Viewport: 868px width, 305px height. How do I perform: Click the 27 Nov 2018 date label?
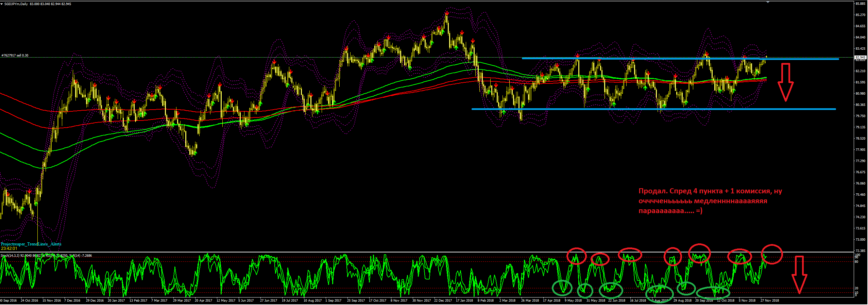pos(770,301)
